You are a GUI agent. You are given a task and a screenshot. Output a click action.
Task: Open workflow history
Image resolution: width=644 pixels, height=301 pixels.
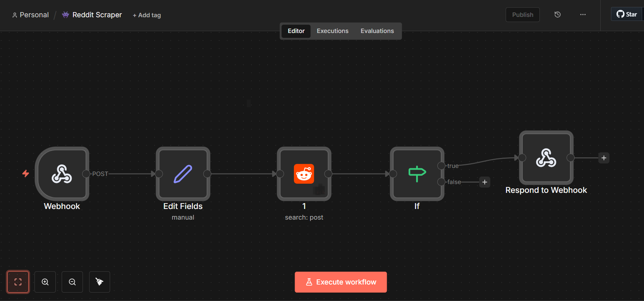pos(557,15)
